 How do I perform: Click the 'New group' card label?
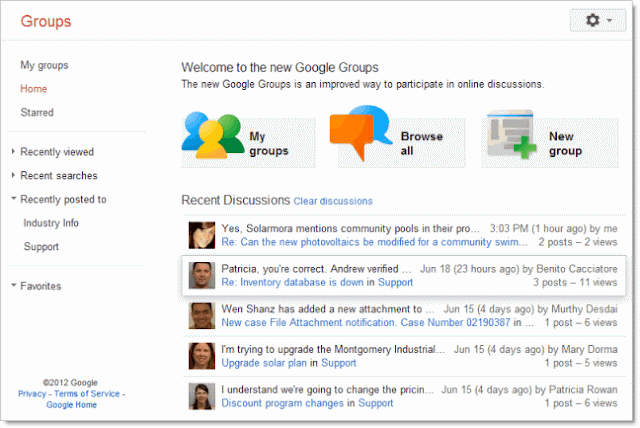point(565,144)
